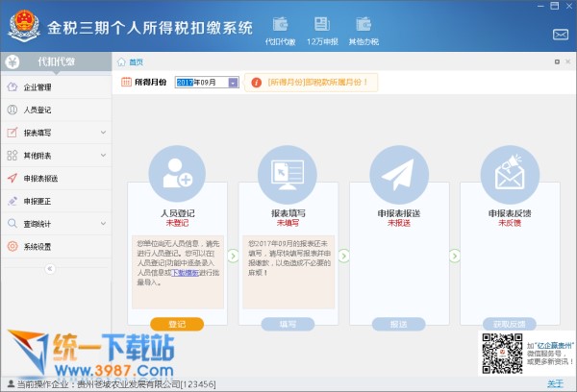Expand the 报表填写 sidebar section

pos(103,133)
